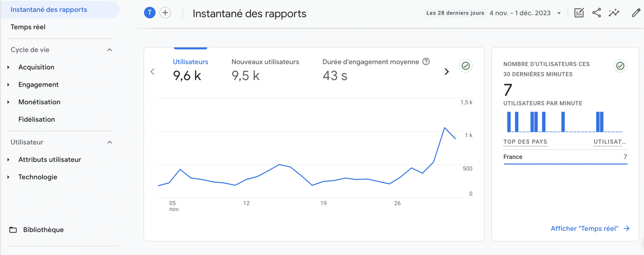Viewport: 644px width, 255px height.
Task: Click the 12 x-axis date label
Action: [246, 203]
